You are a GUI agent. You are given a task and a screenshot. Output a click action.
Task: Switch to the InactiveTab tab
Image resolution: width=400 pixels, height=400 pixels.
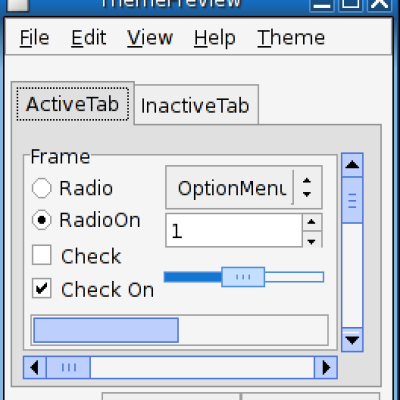[x=196, y=106]
